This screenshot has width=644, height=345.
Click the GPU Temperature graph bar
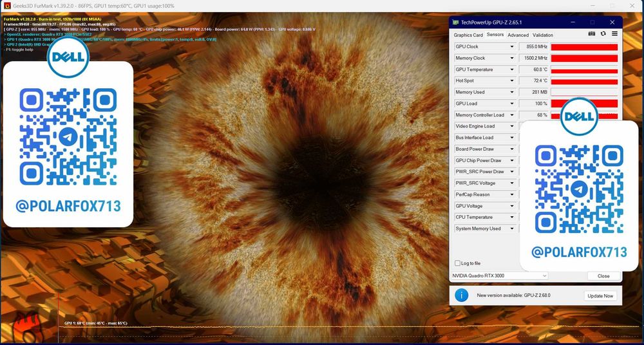point(584,70)
